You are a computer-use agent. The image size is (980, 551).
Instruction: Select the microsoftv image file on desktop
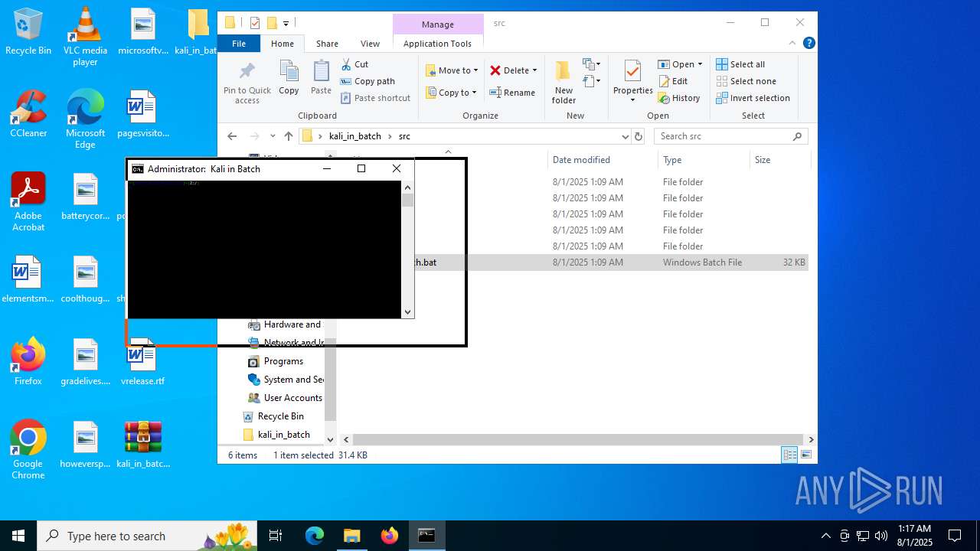pyautogui.click(x=142, y=32)
